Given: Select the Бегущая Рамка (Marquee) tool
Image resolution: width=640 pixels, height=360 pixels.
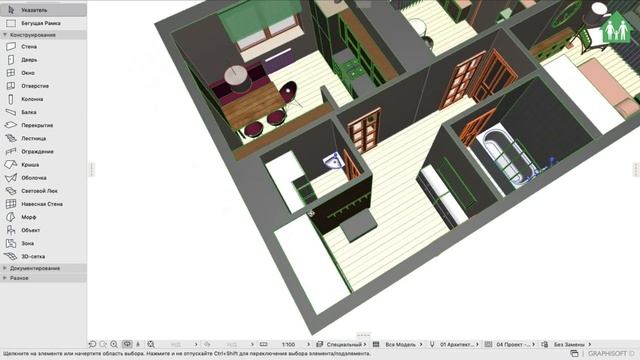Looking at the screenshot, I should [43, 23].
